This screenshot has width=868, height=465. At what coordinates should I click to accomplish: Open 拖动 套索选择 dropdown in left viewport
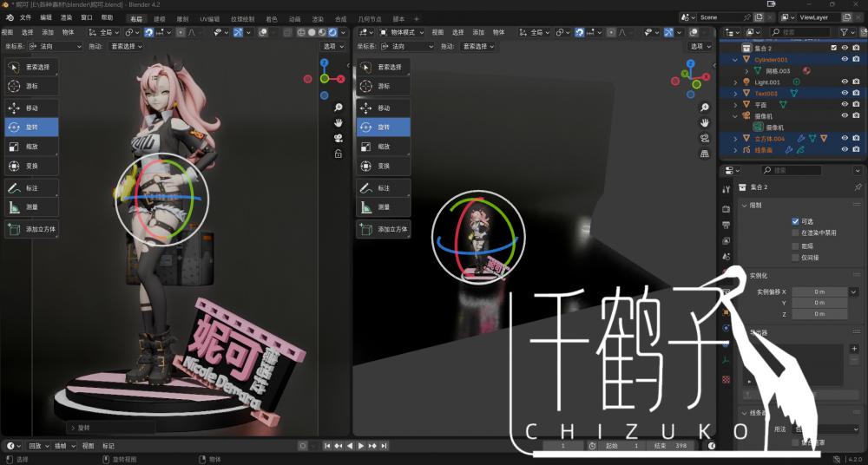126,47
